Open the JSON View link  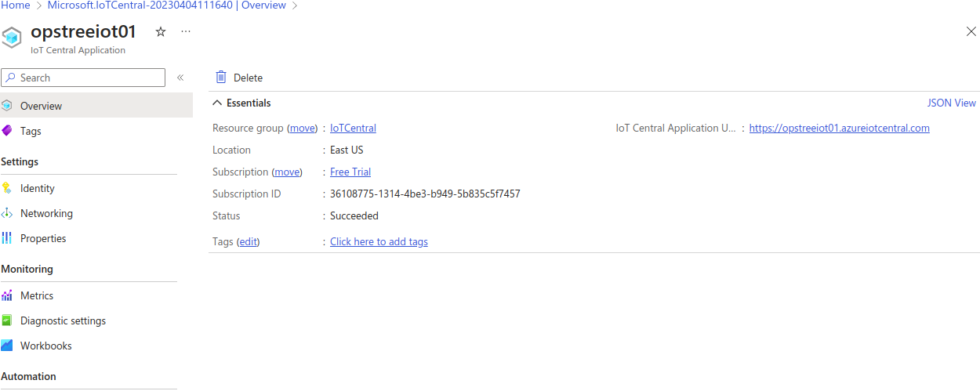951,103
